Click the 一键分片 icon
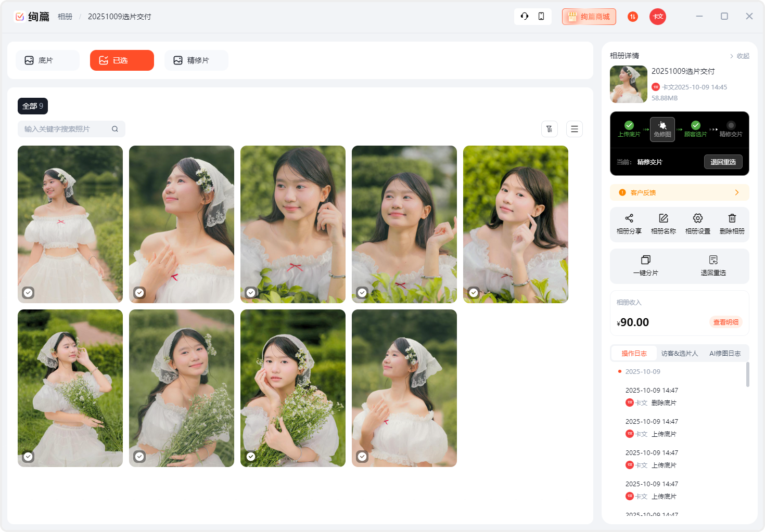Image resolution: width=765 pixels, height=532 pixels. click(645, 260)
